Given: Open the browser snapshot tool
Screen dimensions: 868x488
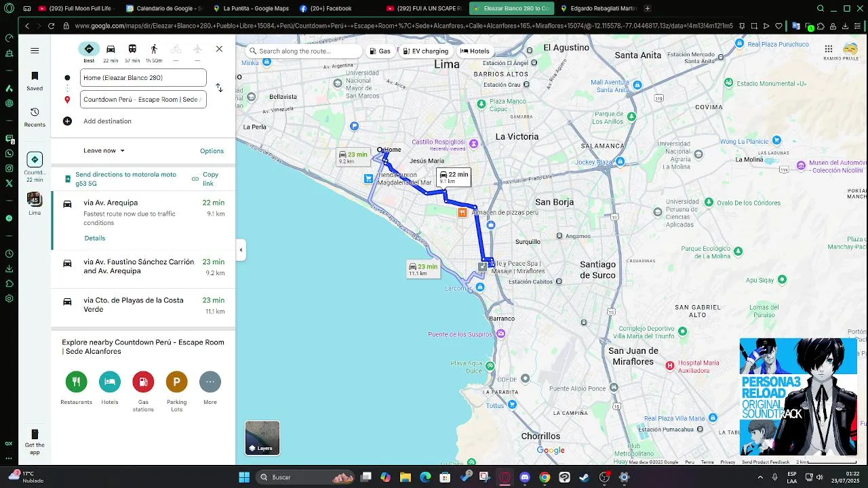Looking at the screenshot, I should [x=754, y=26].
